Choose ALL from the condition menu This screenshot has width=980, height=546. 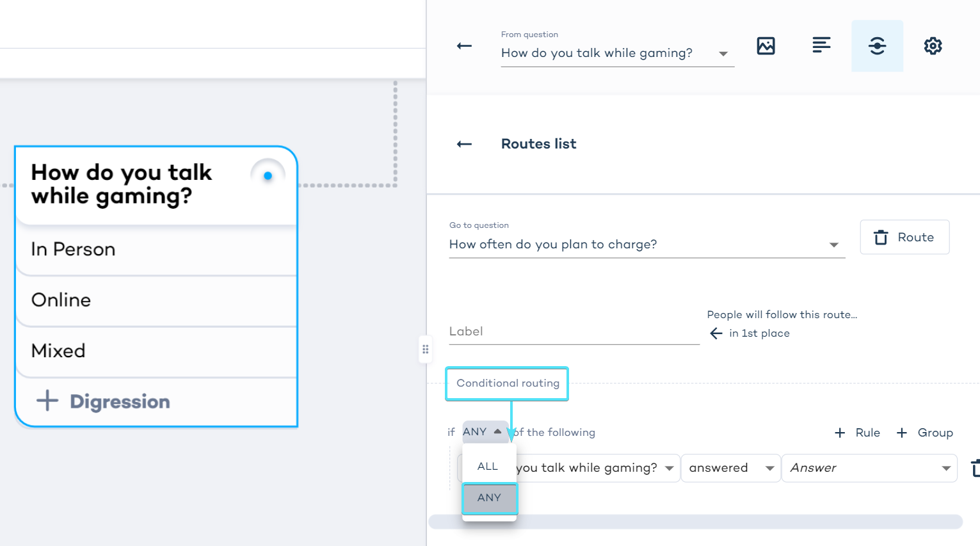point(488,467)
